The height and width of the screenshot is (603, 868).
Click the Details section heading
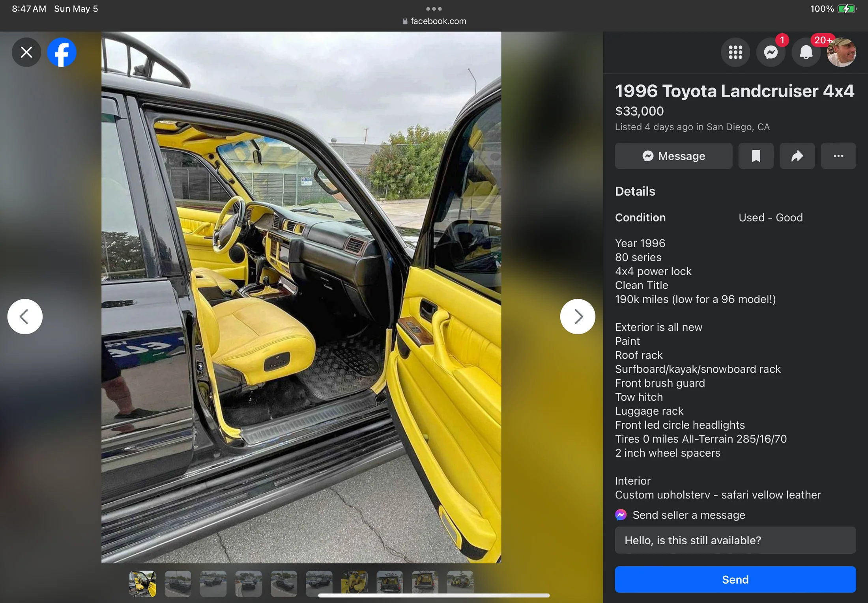(x=635, y=191)
